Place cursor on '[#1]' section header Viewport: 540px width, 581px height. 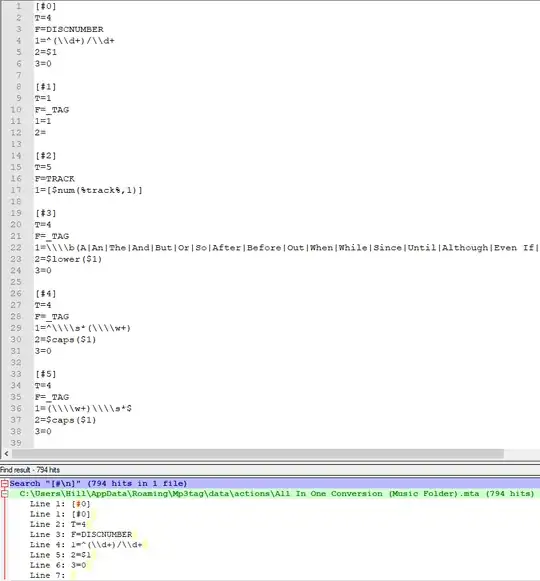[x=46, y=87]
